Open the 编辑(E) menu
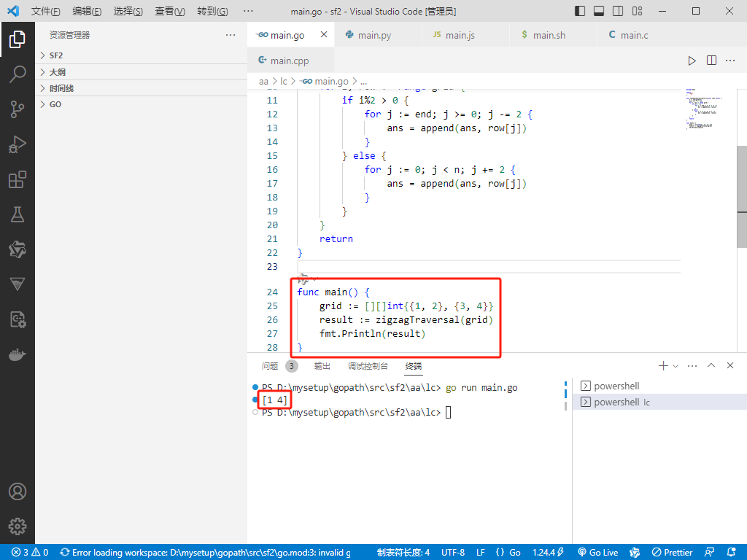 (x=87, y=11)
